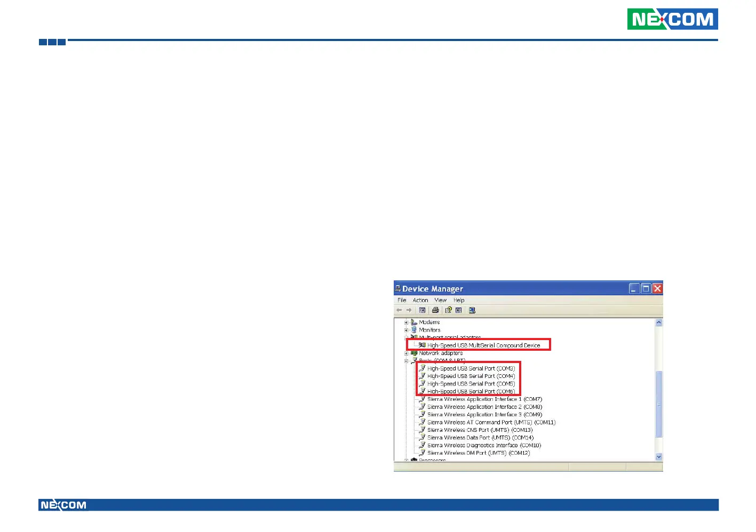Click the Modems category icon
Screen dimensions: 756x532
[x=414, y=322]
